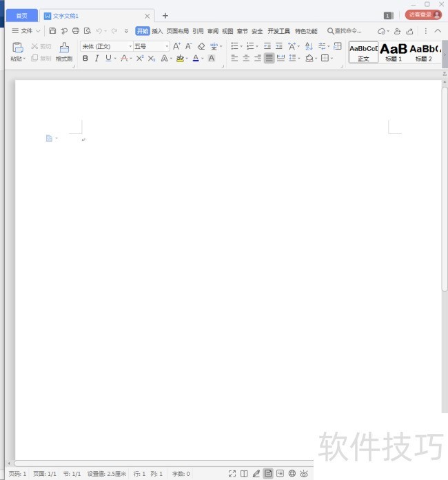Screen dimensions: 448x480
Task: Click the clear formatting eraser icon
Action: click(x=201, y=46)
